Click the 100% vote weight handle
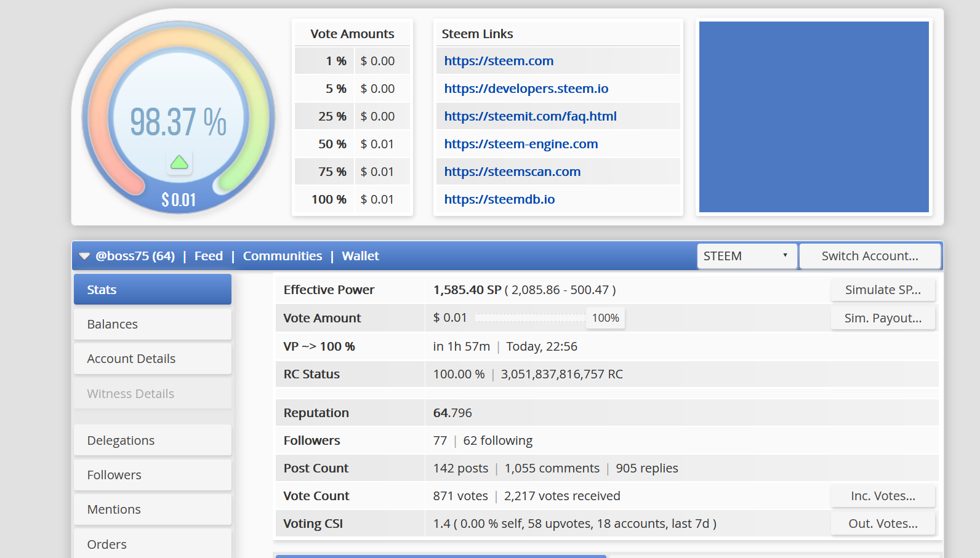 pos(605,318)
